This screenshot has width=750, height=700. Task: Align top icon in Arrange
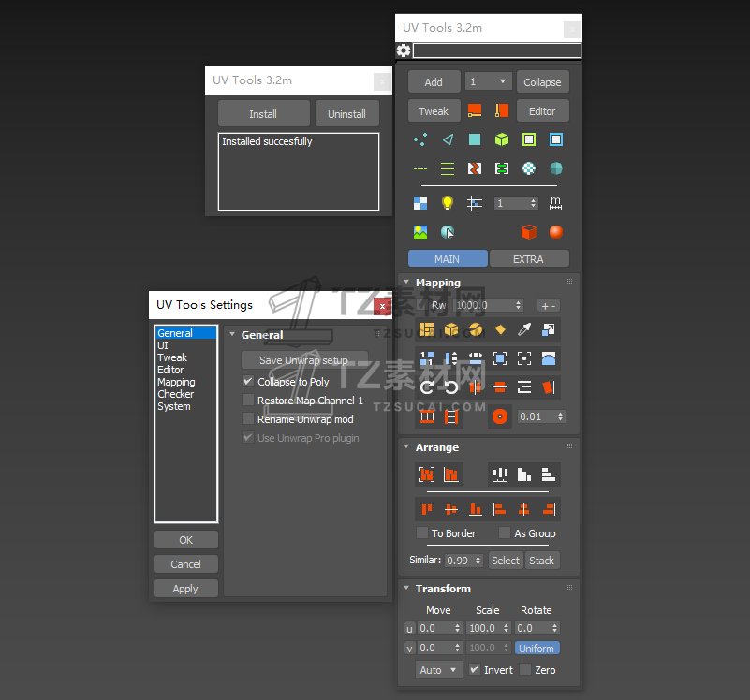click(427, 509)
